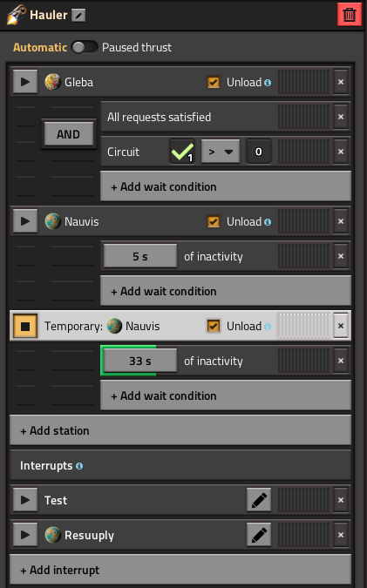The height and width of the screenshot is (588, 367).
Task: Edit the Test interrupt with pencil icon
Action: (x=259, y=500)
